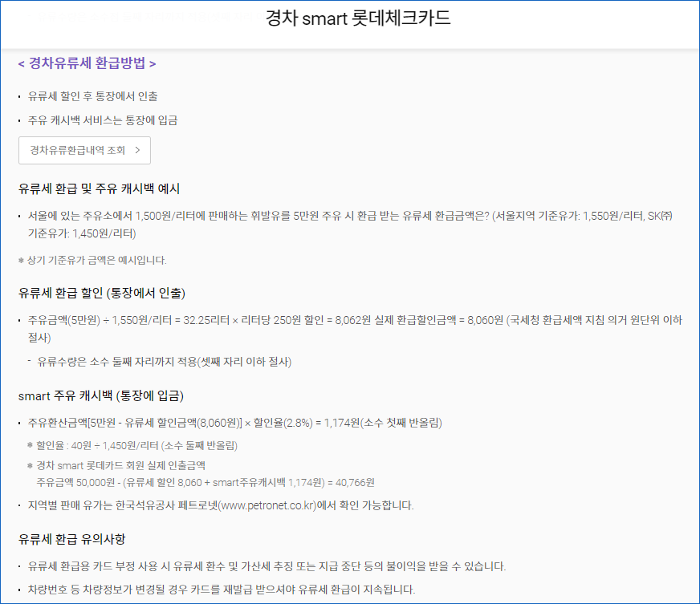The width and height of the screenshot is (700, 604).
Task: Click the line 유류세 환급용 카드 부정 사용 시
Action: 267,566
